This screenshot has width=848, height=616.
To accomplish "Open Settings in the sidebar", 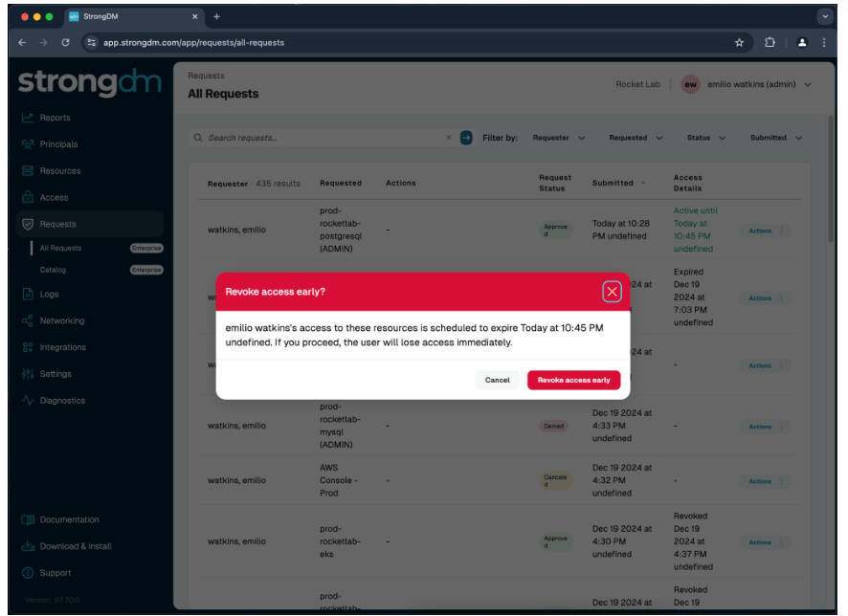I will click(56, 374).
